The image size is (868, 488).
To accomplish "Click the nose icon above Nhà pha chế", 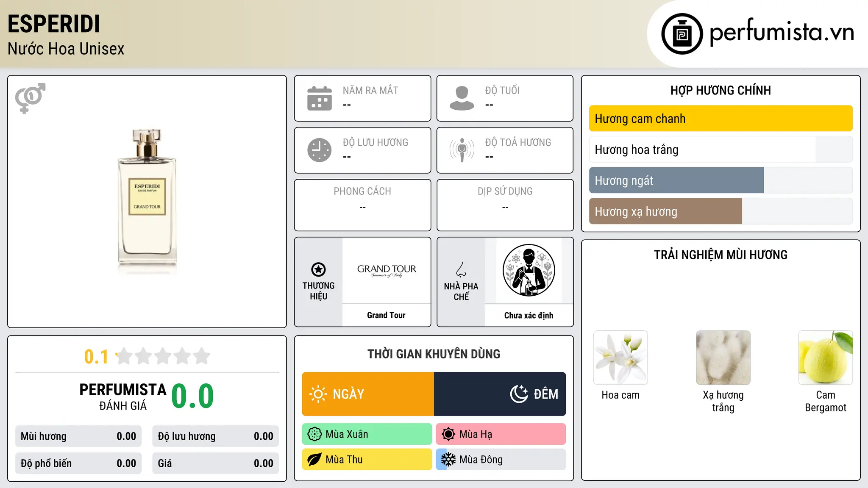I will pos(461,269).
